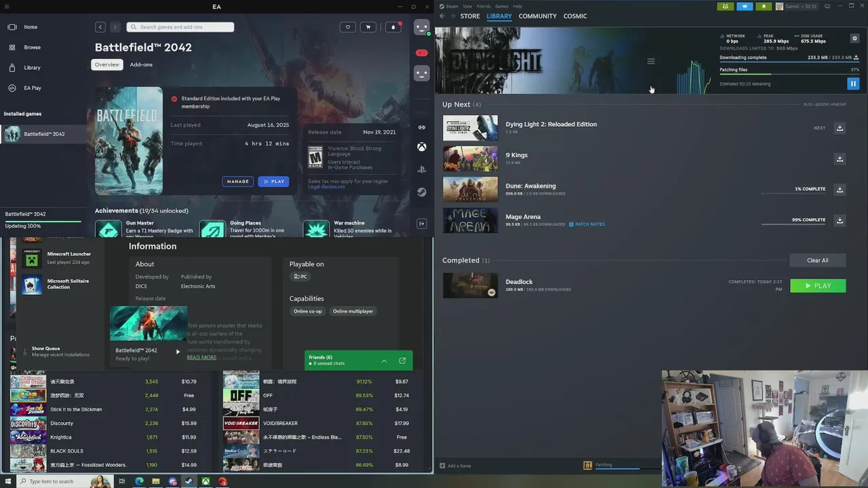Viewport: 868px width, 488px height.
Task: Click the download icon for Dune: Awakening
Action: click(840, 190)
